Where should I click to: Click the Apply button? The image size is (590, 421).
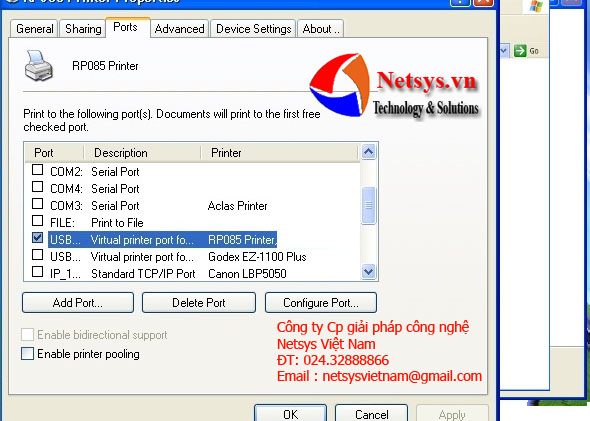[x=452, y=413]
